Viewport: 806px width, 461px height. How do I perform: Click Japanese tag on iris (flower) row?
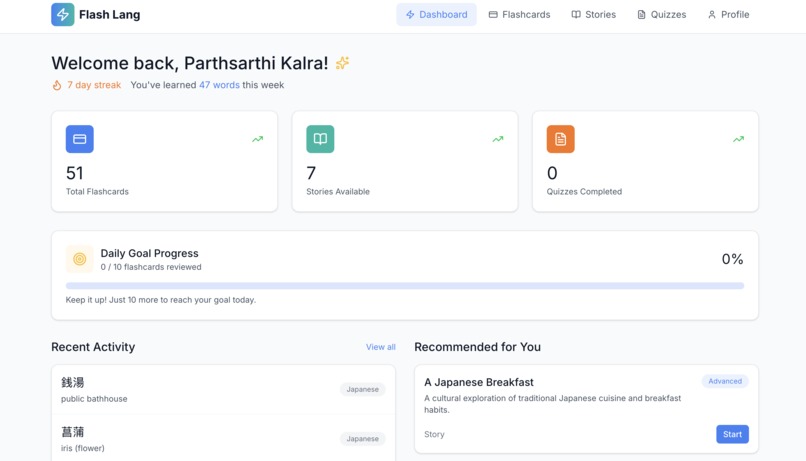tap(362, 439)
